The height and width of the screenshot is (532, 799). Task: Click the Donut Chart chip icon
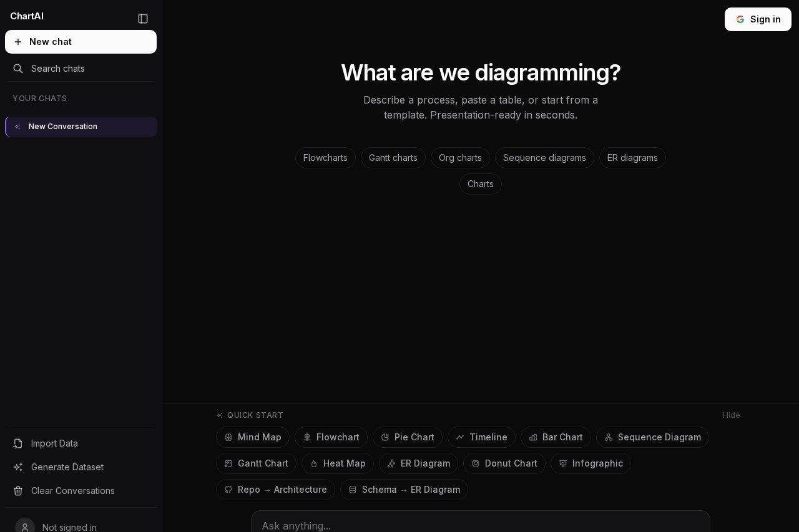point(476,463)
